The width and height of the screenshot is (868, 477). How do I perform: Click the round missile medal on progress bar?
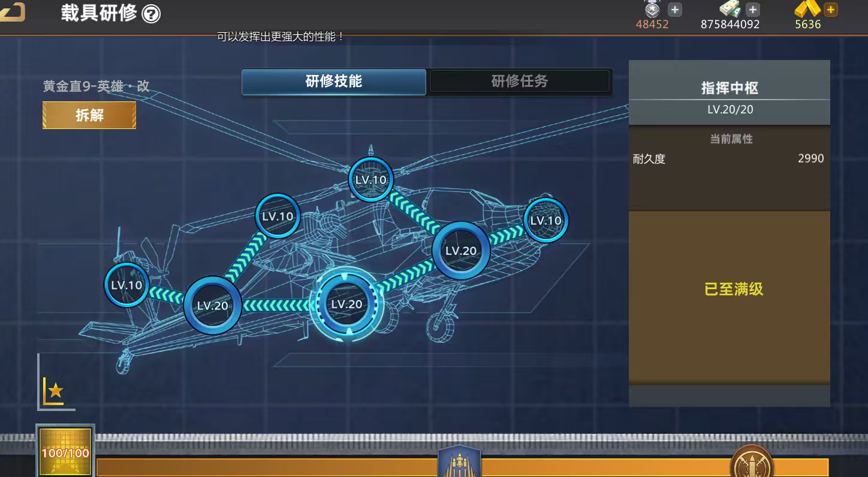click(x=751, y=463)
